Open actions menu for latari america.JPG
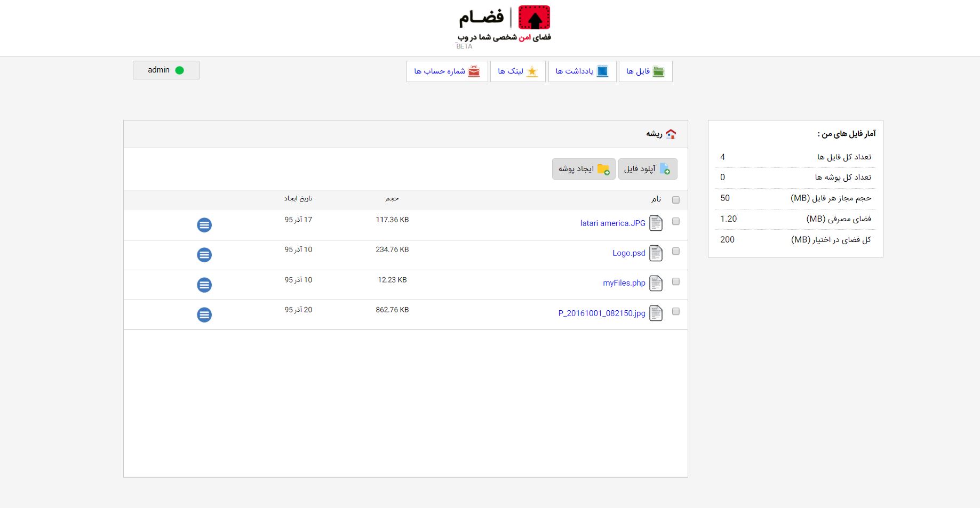Screen dimensions: 980x508 [x=204, y=225]
